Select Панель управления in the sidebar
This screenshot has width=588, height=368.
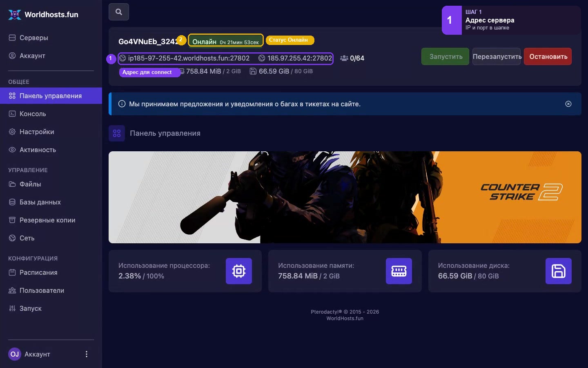click(51, 96)
